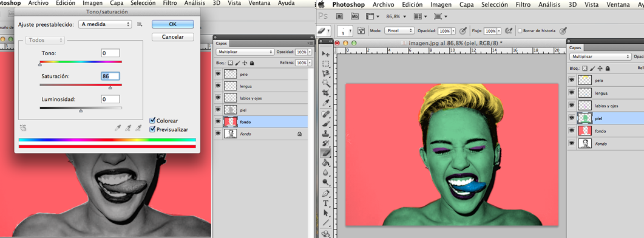This screenshot has width=644, height=238.
Task: Open the Ajuste preestablecido dropdown
Action: (106, 24)
